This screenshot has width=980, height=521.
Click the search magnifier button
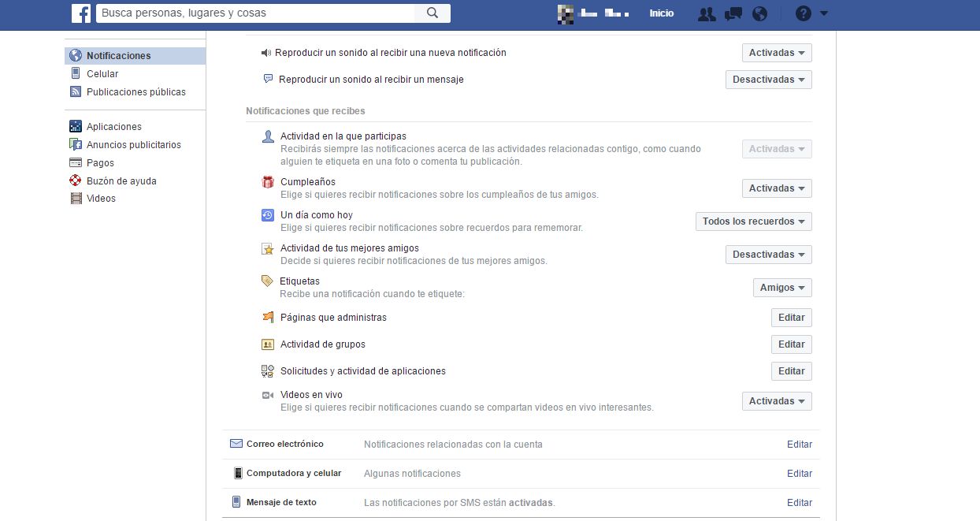pos(432,13)
